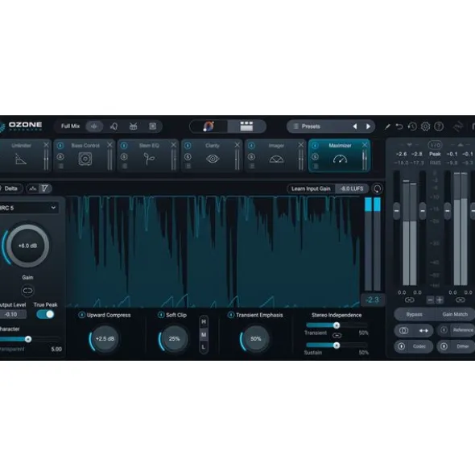This screenshot has width=475, height=476.
Task: Open the help question mark icon
Action: (x=439, y=126)
